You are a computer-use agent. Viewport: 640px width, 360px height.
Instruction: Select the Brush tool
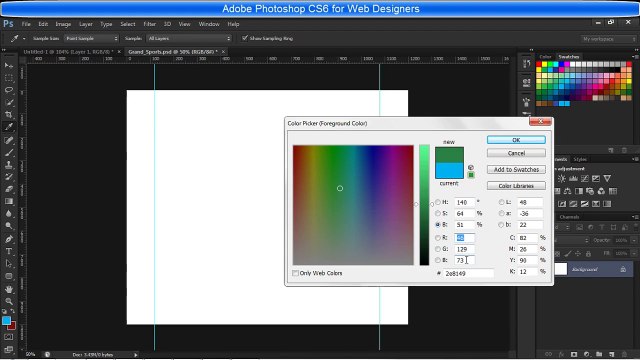click(x=9, y=153)
